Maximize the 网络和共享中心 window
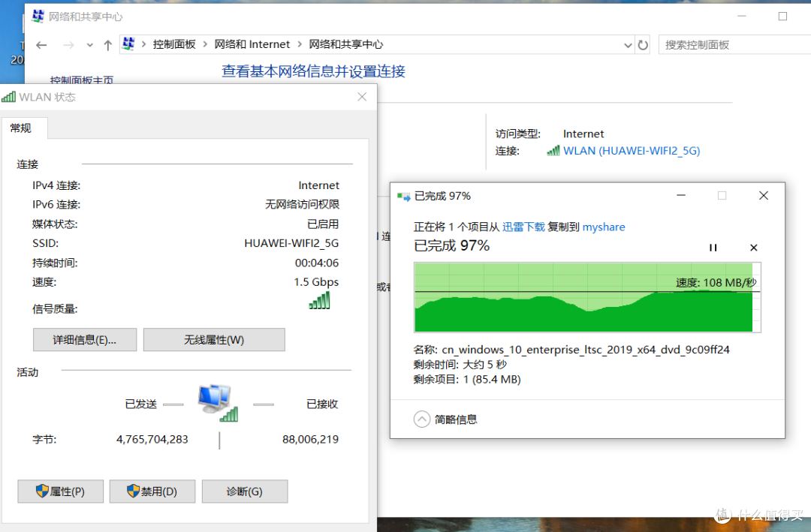The width and height of the screenshot is (811, 532). pos(782,16)
